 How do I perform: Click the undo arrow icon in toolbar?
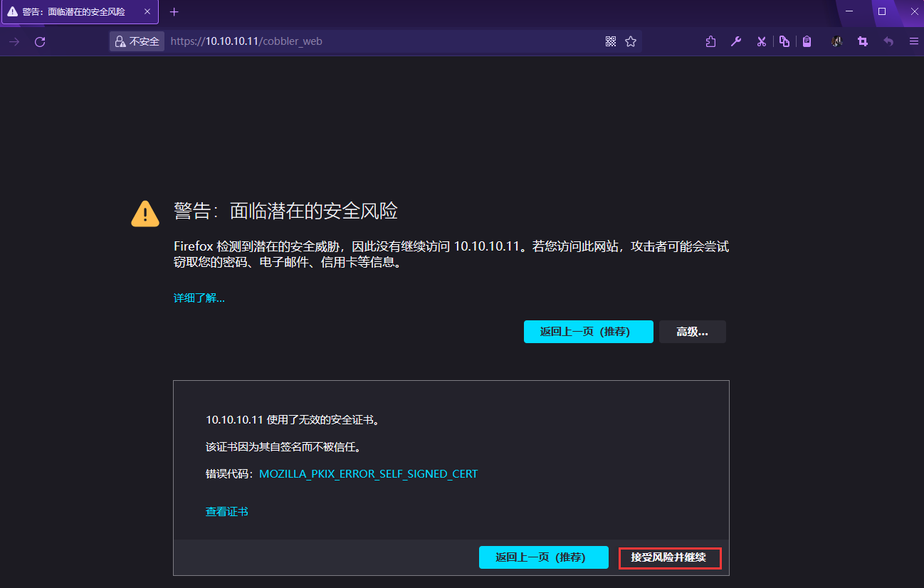[x=888, y=41]
